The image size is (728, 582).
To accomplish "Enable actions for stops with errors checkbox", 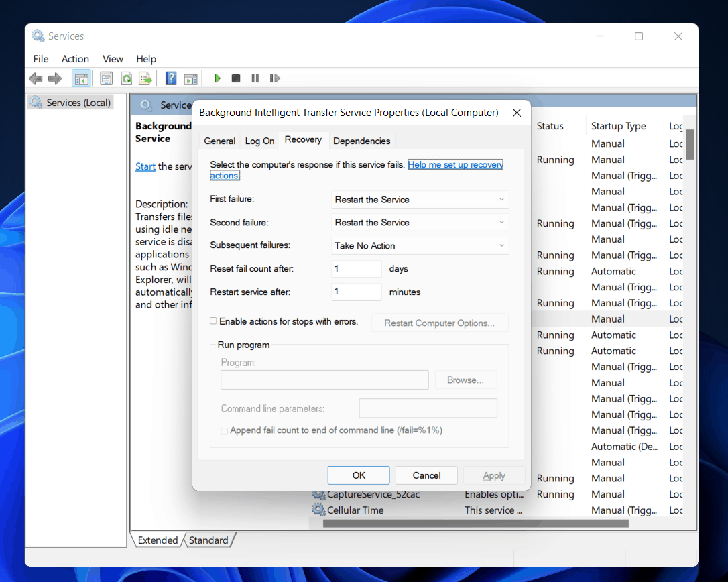I will coord(214,321).
